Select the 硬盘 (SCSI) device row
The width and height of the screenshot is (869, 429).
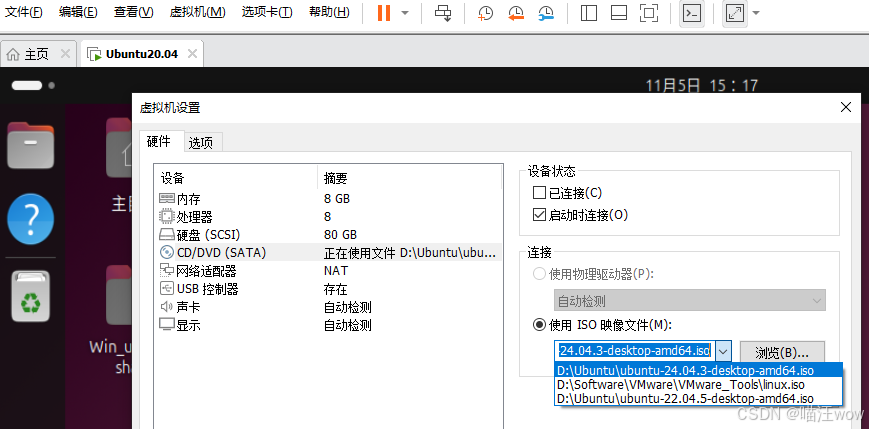[328, 234]
